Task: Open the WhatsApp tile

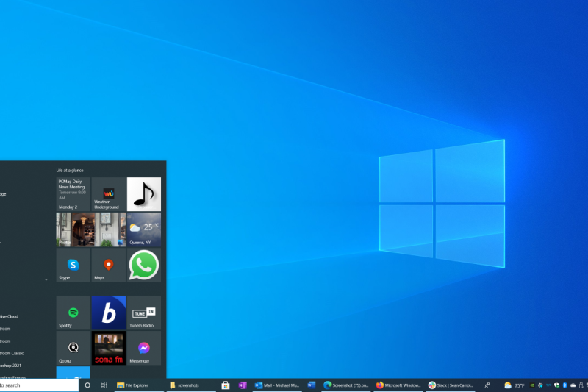Action: (144, 266)
